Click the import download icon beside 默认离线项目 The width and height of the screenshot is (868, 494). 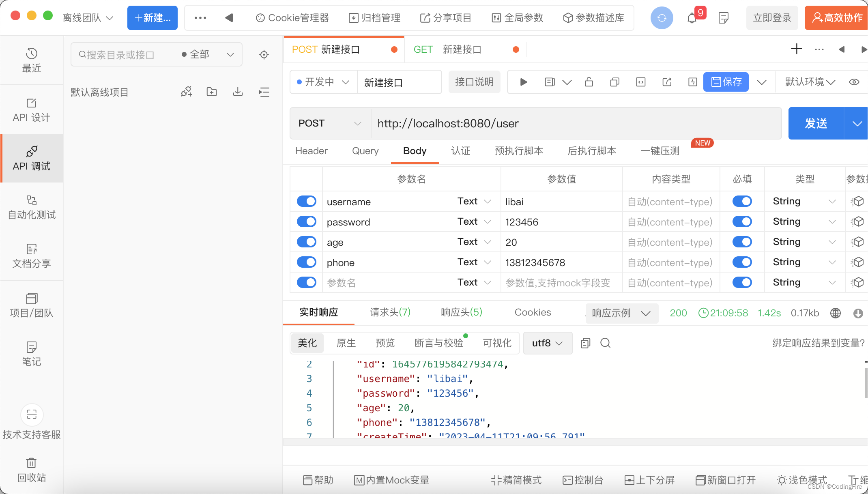[x=238, y=92]
